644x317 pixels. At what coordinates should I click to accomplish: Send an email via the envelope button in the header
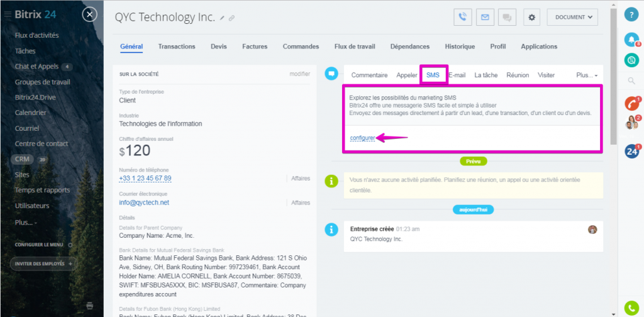[x=485, y=17]
